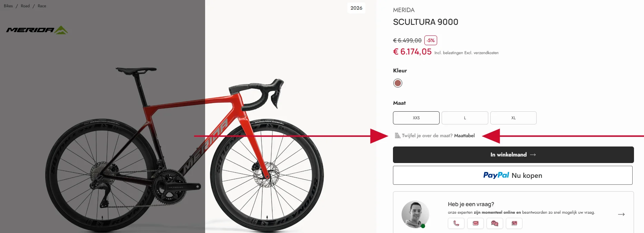Click the -5% discount badge

(x=431, y=40)
